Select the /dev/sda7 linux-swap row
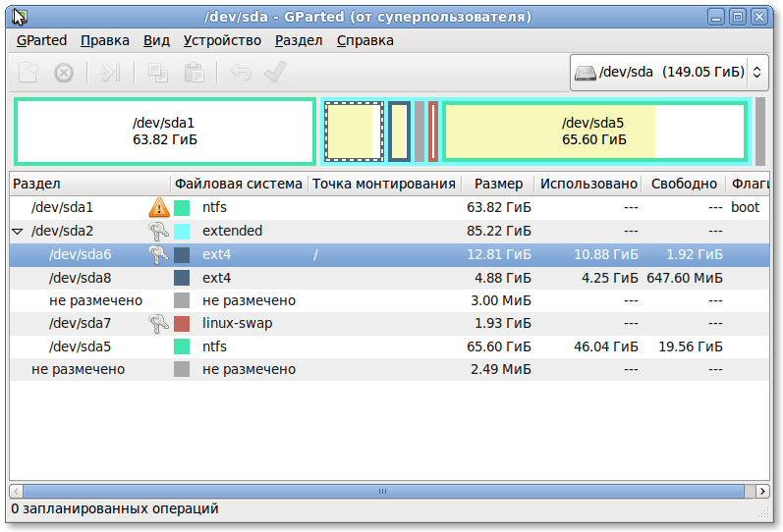The width and height of the screenshot is (783, 532). 389,323
